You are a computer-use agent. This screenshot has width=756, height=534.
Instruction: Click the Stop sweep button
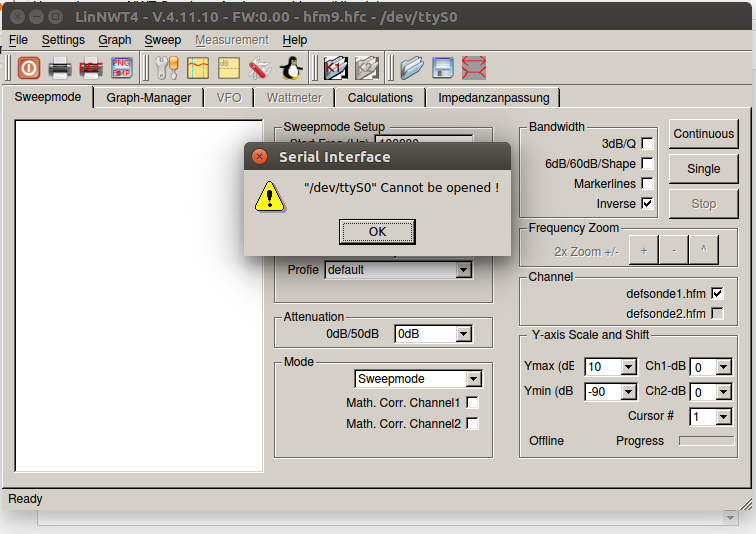click(703, 204)
